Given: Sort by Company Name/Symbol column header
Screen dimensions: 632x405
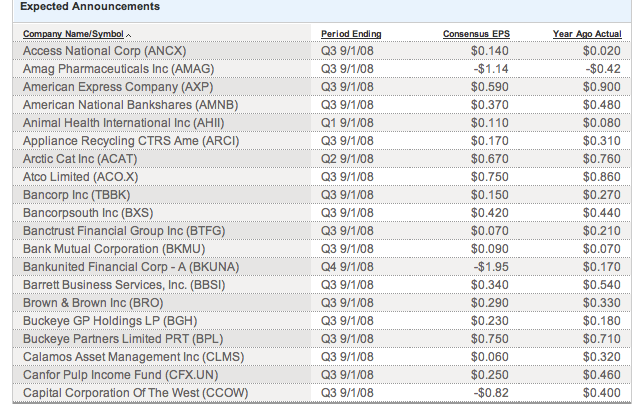Looking at the screenshot, I should click(x=74, y=34).
